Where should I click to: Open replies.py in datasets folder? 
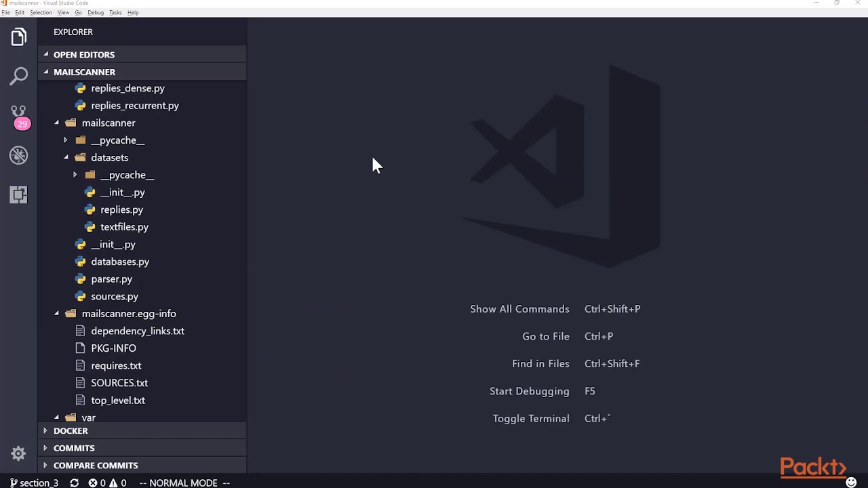tap(122, 209)
